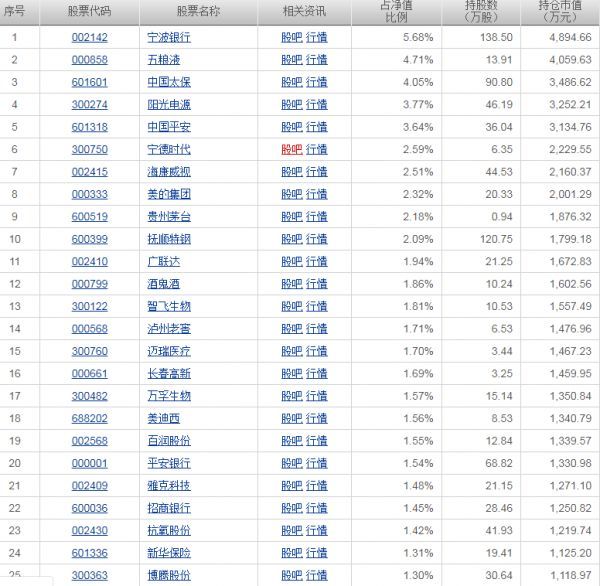Open stock code link 002568
Image resolution: width=600 pixels, height=586 pixels.
pyautogui.click(x=90, y=441)
